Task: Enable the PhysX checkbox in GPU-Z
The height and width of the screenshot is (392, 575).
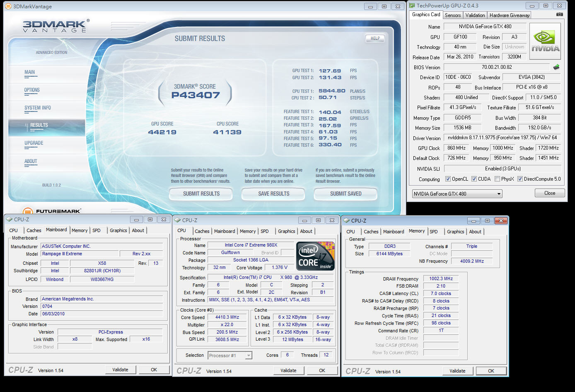Action: click(497, 179)
